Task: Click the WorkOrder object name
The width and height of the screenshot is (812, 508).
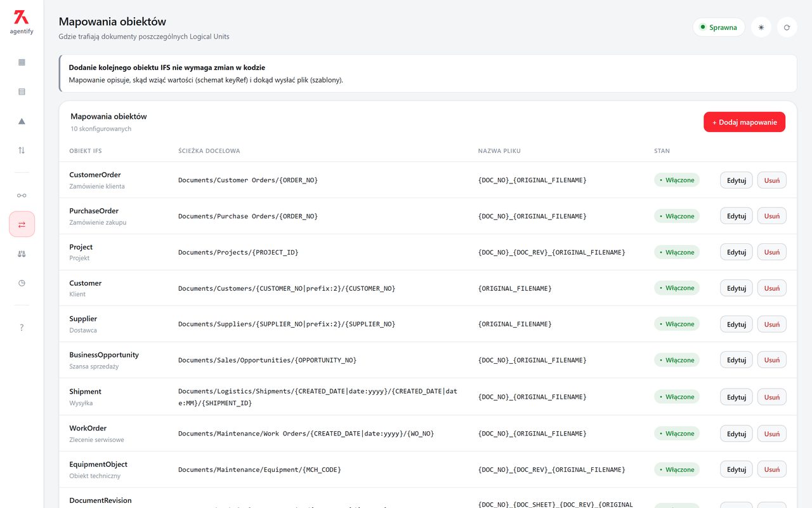Action: tap(88, 428)
